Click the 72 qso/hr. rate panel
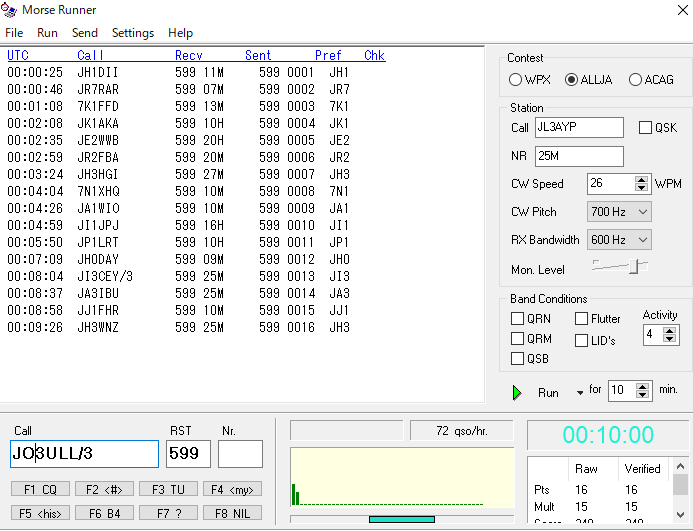 click(462, 431)
